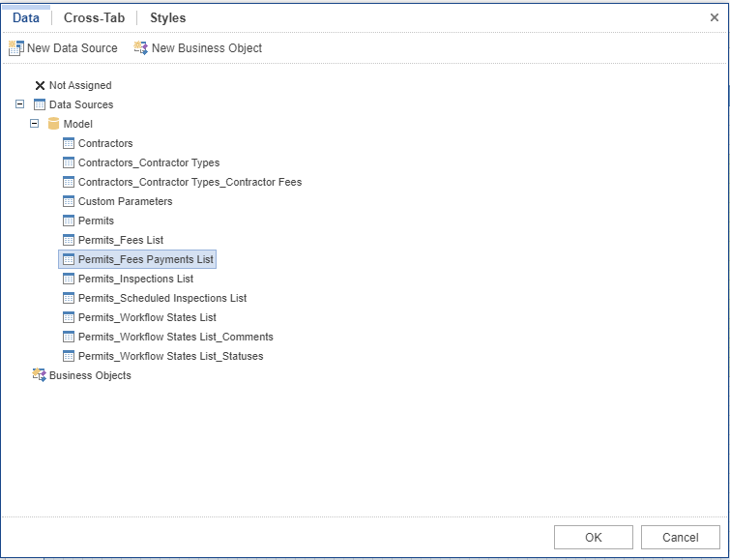Click icon beside Permits_Scheduled Inspections List
This screenshot has width=730, height=560.
[69, 298]
